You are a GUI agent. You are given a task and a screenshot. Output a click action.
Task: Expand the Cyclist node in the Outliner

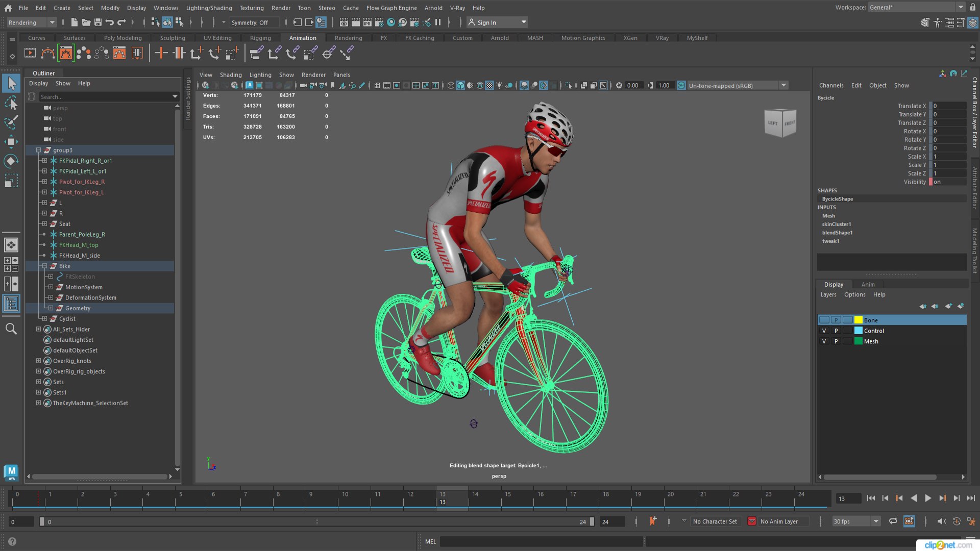(44, 319)
